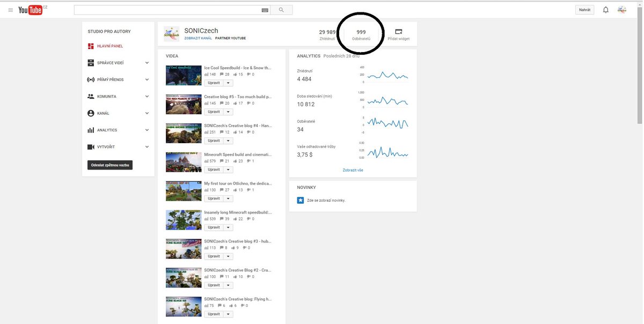Viewport: 644px width, 324px height.
Task: Open Upravit dropdown arrow for Creative blog #4
Action: click(x=228, y=141)
